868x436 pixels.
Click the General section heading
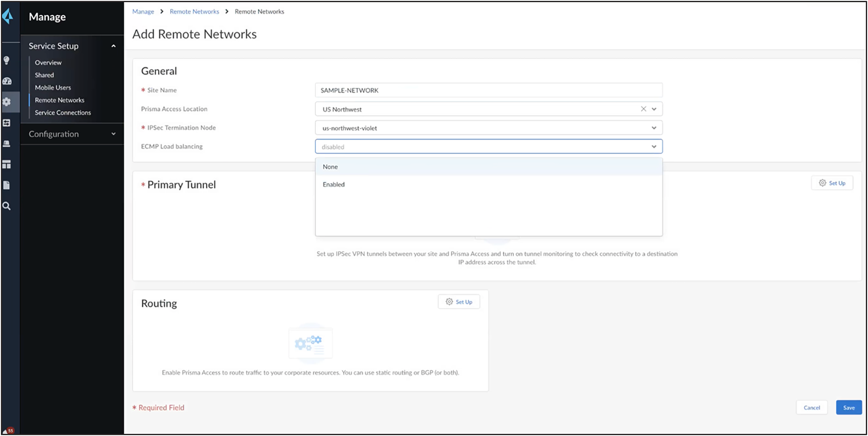click(159, 71)
